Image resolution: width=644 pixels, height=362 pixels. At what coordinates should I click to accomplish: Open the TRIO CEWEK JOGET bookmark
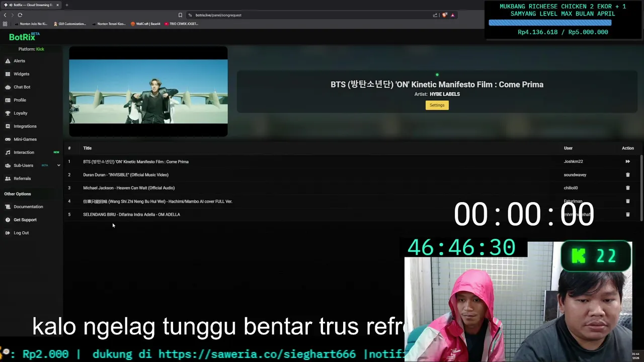coord(181,24)
